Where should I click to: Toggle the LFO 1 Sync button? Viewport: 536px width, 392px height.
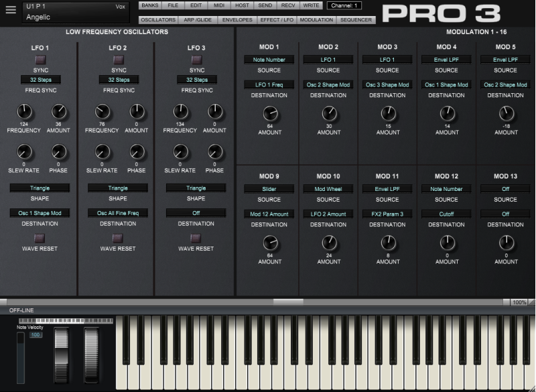click(40, 60)
